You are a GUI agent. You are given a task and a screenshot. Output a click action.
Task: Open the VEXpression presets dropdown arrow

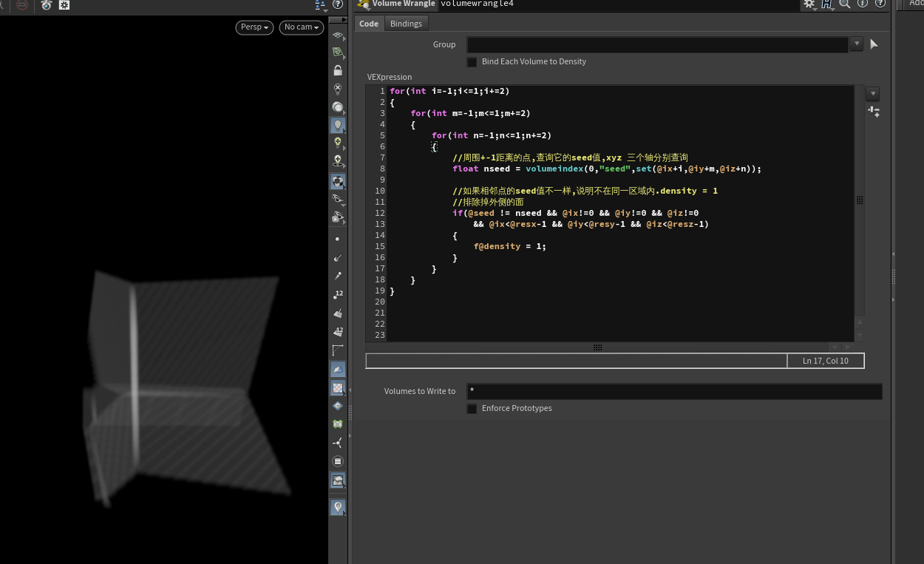pyautogui.click(x=873, y=94)
